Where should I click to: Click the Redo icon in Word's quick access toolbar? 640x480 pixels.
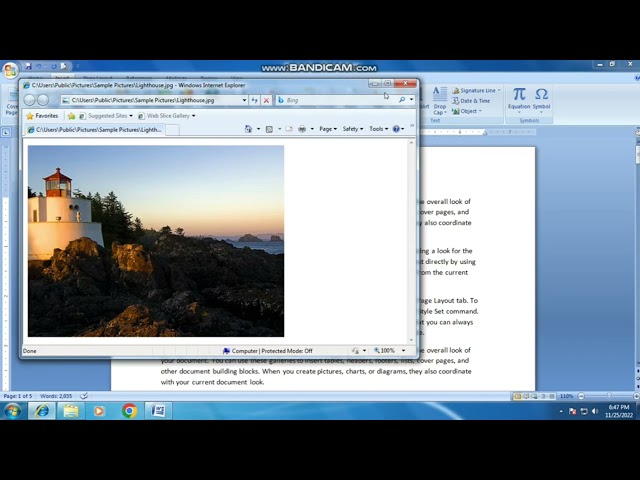point(53,66)
